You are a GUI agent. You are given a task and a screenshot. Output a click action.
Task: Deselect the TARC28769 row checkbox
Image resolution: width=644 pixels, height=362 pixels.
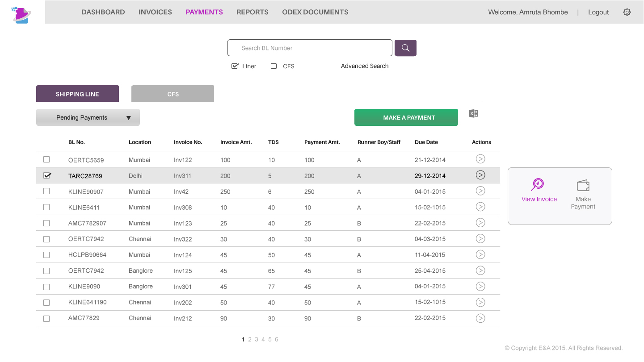click(x=47, y=175)
